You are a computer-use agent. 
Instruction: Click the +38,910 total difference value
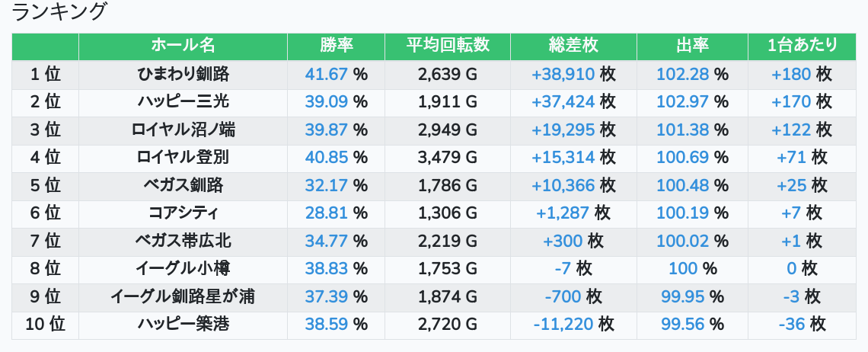(x=563, y=74)
